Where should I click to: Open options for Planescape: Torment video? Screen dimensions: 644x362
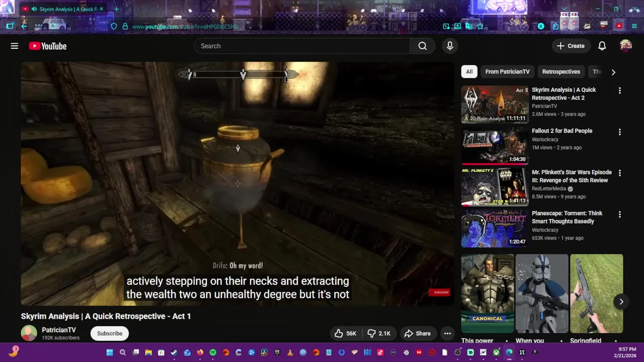(619, 215)
